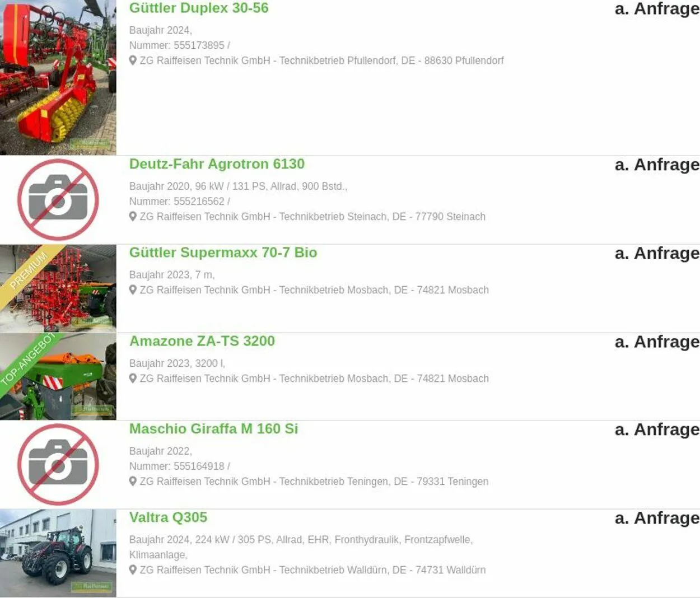Click the Güttler Supermaxx thumbnail with PREMIUM banner
Screen dimensions: 700x598
pyautogui.click(x=58, y=288)
